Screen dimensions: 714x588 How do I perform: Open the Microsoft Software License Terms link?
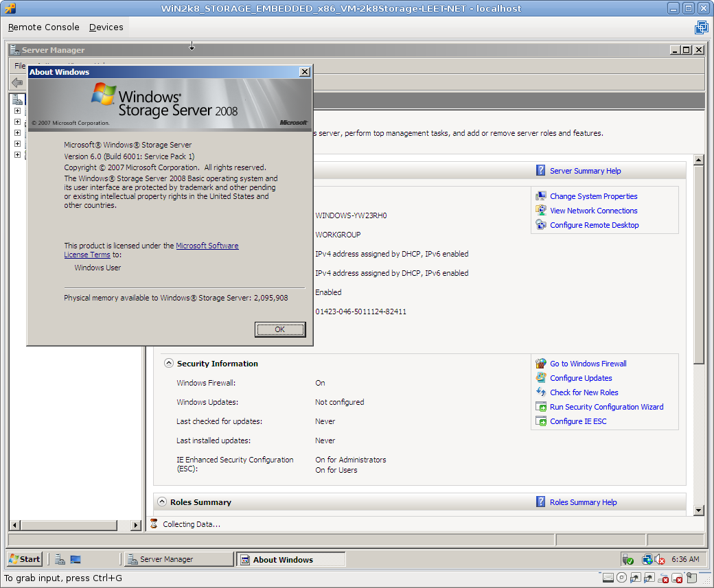pos(207,246)
